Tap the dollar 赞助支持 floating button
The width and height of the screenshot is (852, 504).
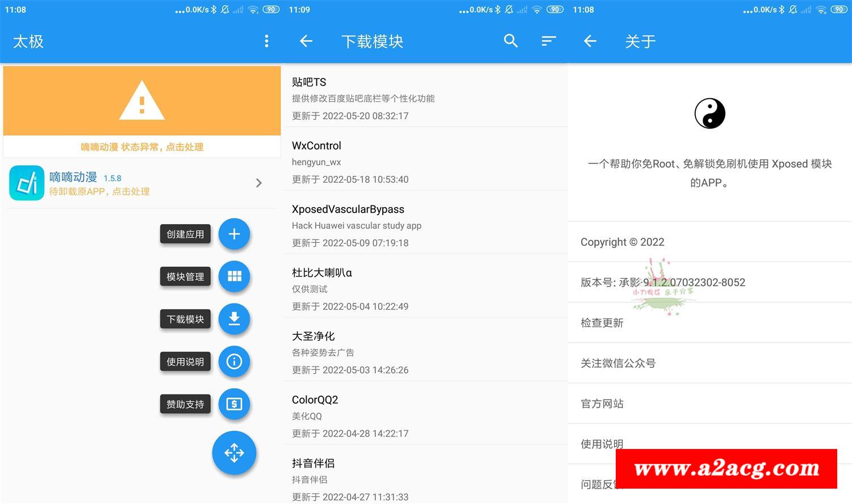(x=234, y=404)
